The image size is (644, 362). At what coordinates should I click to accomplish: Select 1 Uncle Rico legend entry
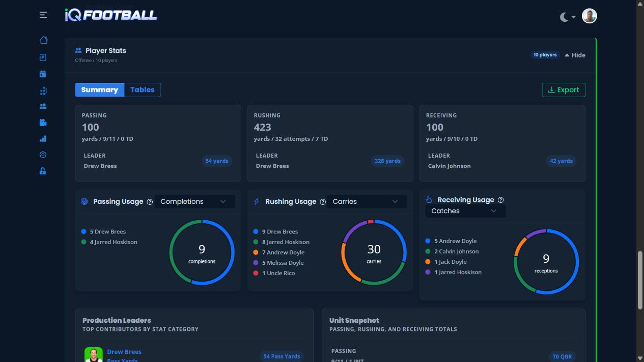pos(274,274)
